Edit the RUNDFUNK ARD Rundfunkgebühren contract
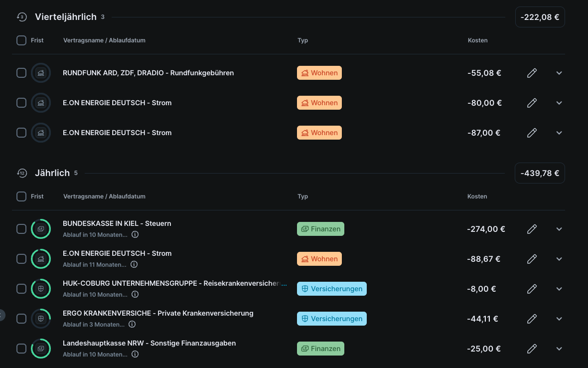The image size is (588, 368). (532, 73)
